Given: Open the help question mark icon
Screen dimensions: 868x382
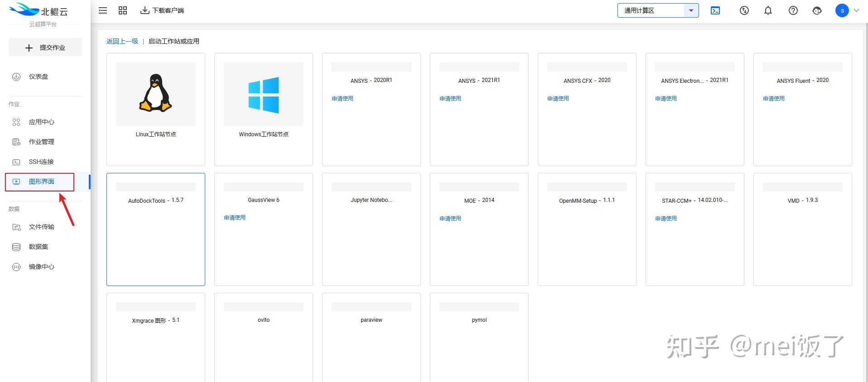Looking at the screenshot, I should (793, 10).
